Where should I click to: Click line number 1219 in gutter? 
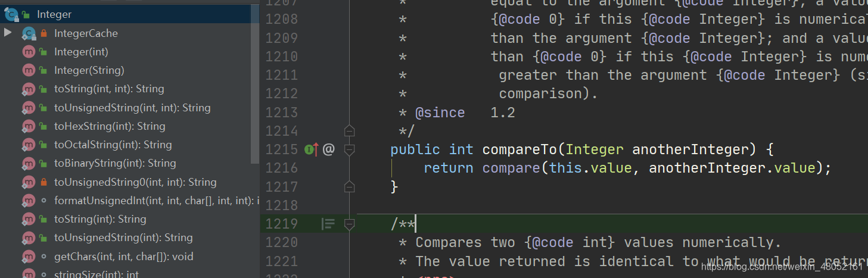pos(280,224)
